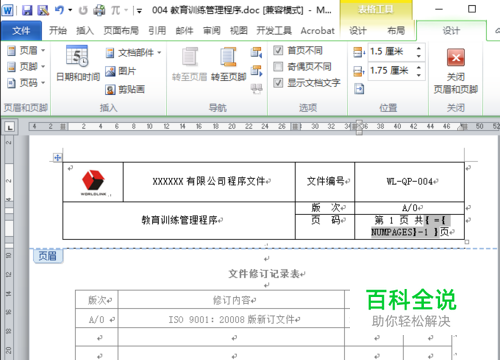Image resolution: width=500 pixels, height=360 pixels.
Task: Switch to the 开始 tab
Action: 58,31
